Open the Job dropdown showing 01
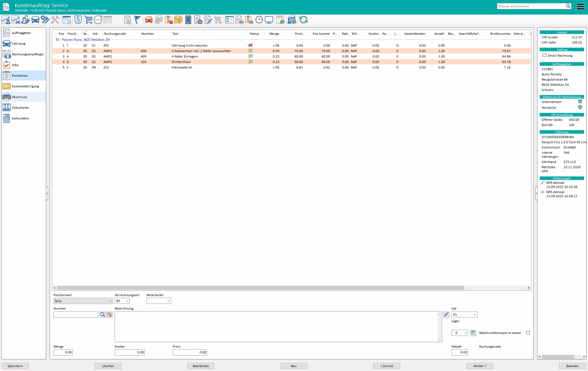The height and width of the screenshot is (371, 588). [464, 315]
